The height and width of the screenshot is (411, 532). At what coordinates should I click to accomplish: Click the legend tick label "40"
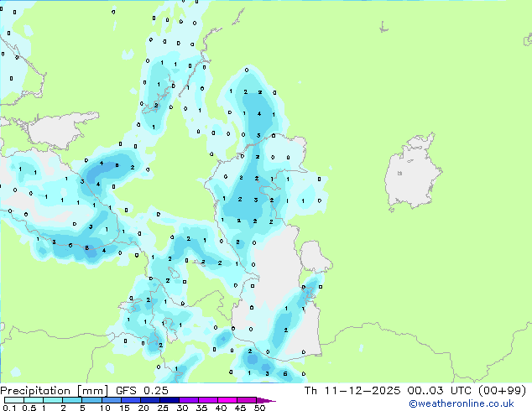(221, 408)
